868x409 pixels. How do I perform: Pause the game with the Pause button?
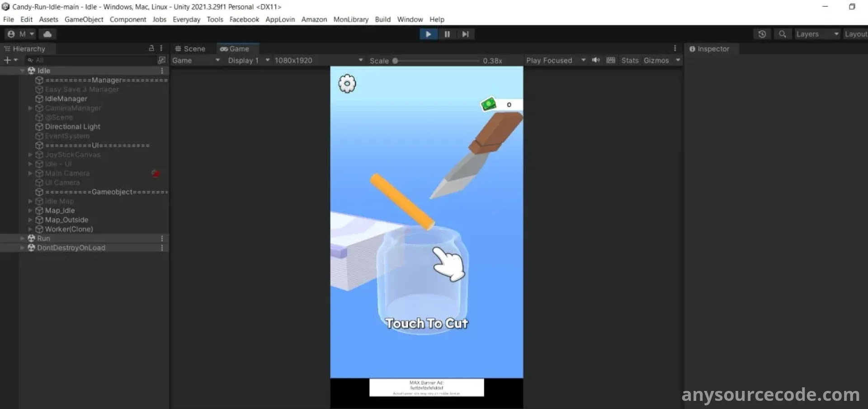pos(447,34)
